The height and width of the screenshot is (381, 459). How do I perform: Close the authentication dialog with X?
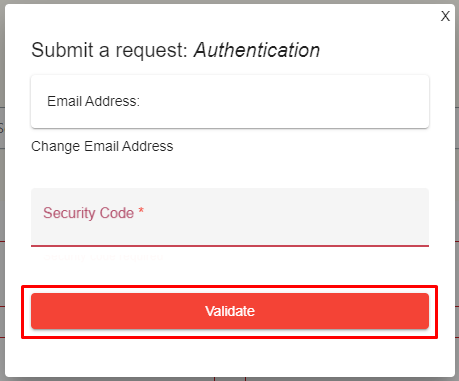pyautogui.click(x=445, y=16)
